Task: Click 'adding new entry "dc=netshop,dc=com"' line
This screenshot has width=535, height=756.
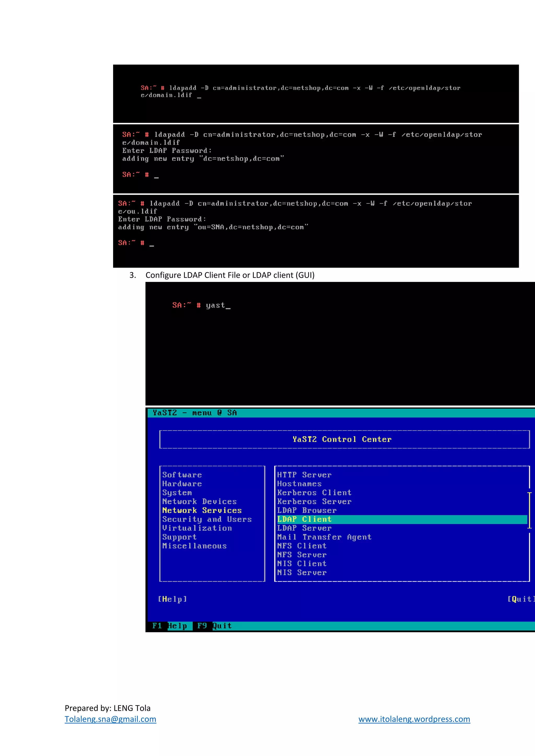Action: coord(203,159)
